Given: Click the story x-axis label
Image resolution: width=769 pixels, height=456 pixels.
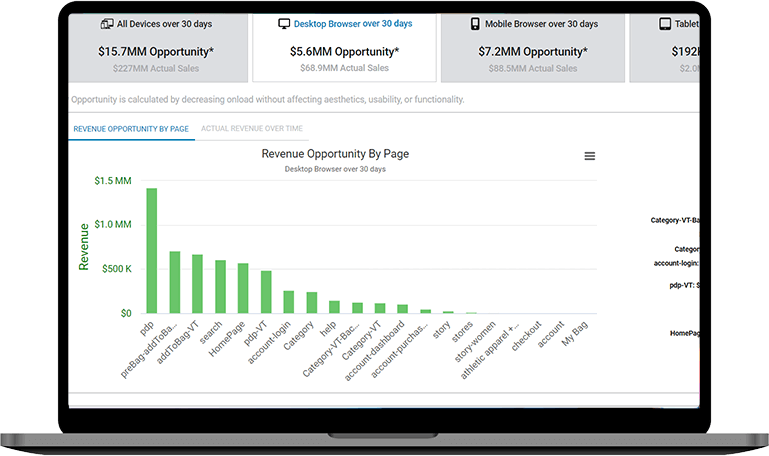Looking at the screenshot, I should (x=441, y=329).
